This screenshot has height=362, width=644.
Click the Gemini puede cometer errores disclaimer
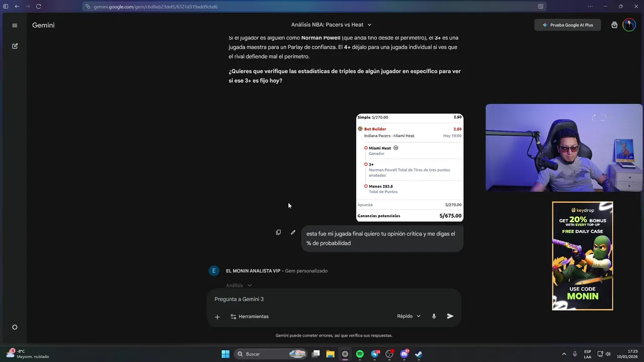click(x=334, y=335)
